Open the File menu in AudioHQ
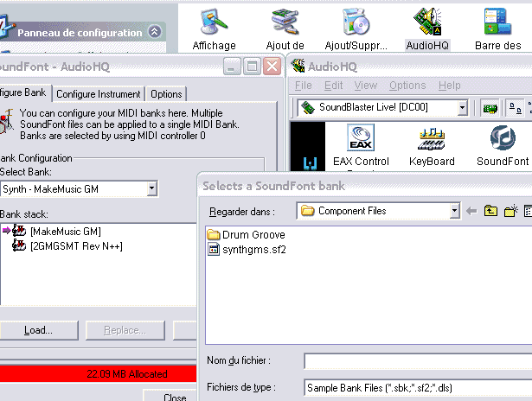Screen dimensions: 532x401 (303, 86)
